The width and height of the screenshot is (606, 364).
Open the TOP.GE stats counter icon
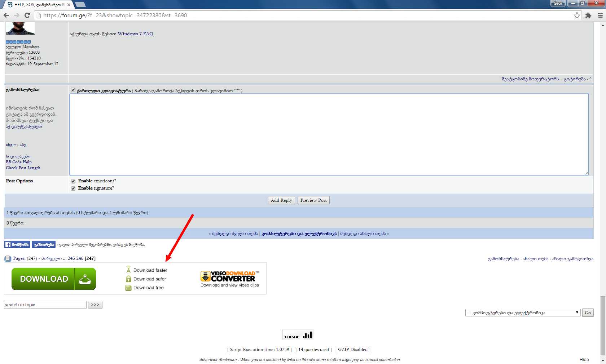[x=298, y=335]
